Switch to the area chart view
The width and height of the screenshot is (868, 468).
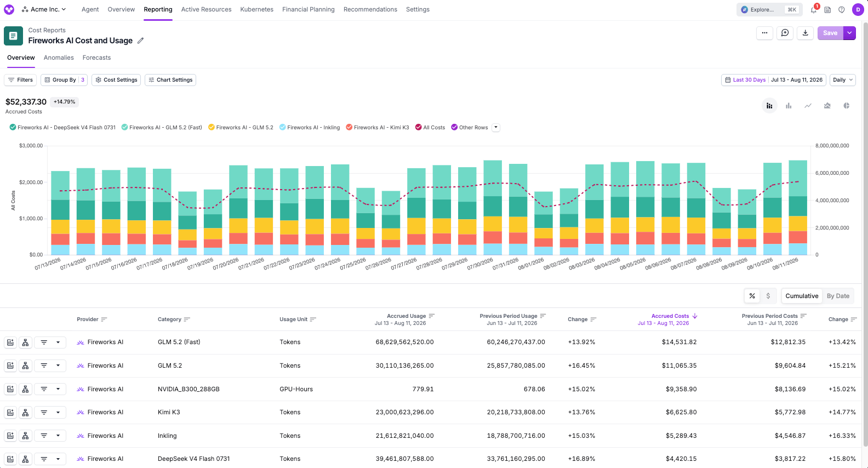[827, 106]
